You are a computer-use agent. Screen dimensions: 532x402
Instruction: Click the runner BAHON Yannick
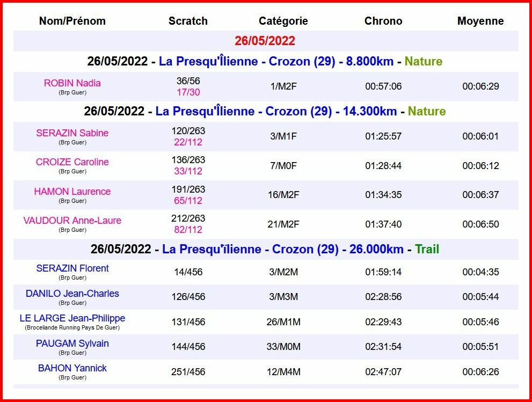coord(72,368)
